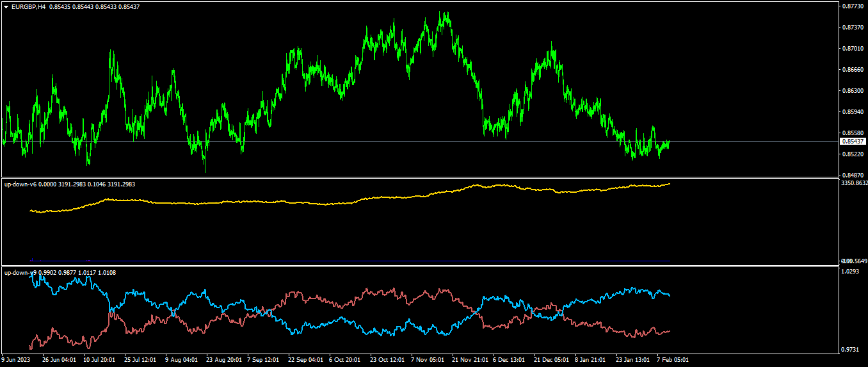This screenshot has width=868, height=367.
Task: Click the 23 Oct 12:01 time label
Action: (387, 360)
